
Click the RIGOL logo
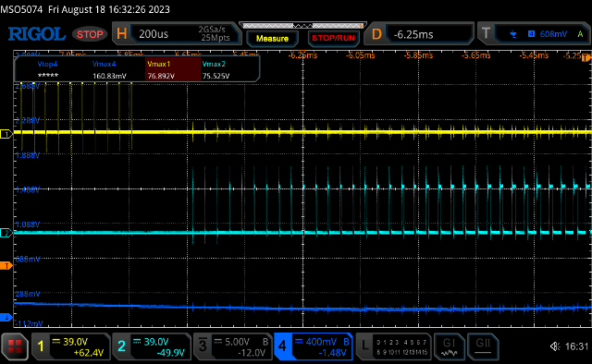(x=37, y=34)
